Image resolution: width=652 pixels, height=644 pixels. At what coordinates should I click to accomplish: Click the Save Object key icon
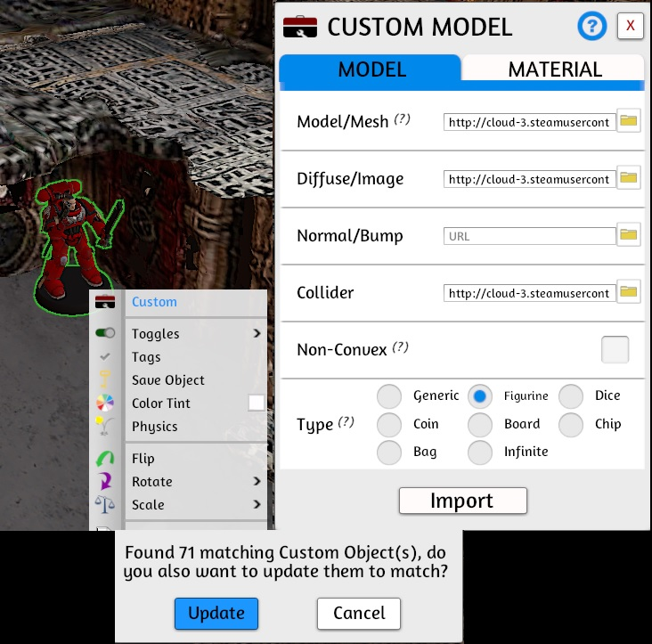[105, 379]
